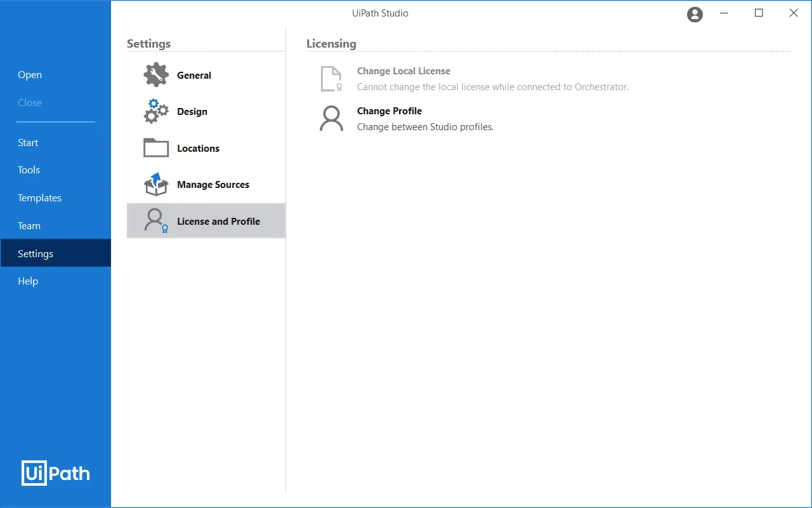
Task: Click the Change Local License document icon
Action: (331, 79)
